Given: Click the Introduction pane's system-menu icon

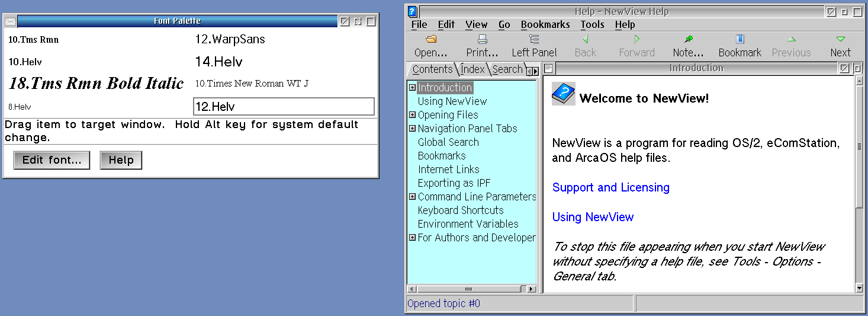Looking at the screenshot, I should tap(549, 69).
